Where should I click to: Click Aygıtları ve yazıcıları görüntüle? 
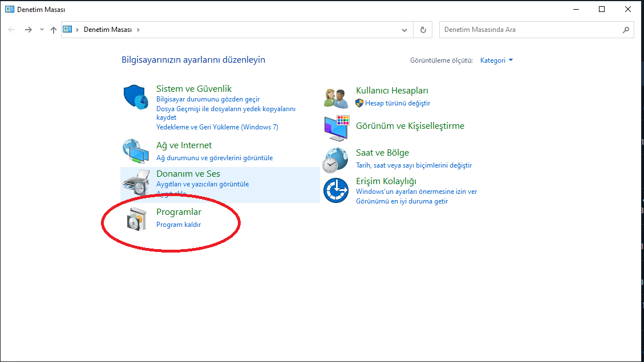click(x=202, y=184)
